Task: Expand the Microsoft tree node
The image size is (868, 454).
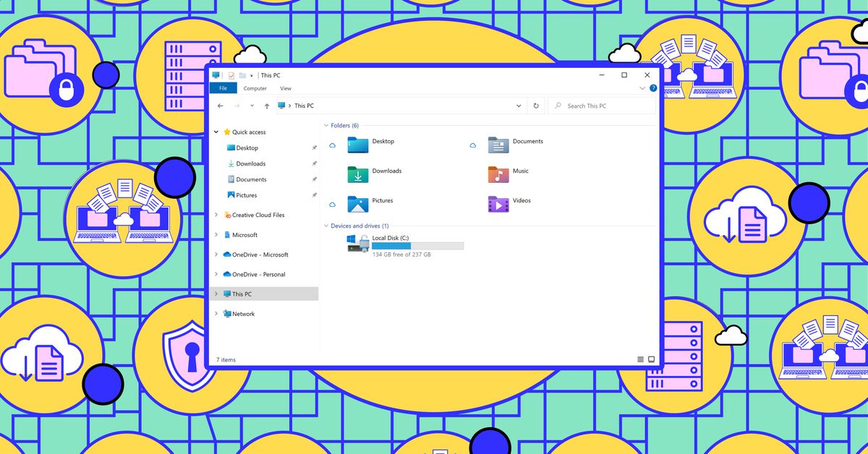Action: pos(216,235)
